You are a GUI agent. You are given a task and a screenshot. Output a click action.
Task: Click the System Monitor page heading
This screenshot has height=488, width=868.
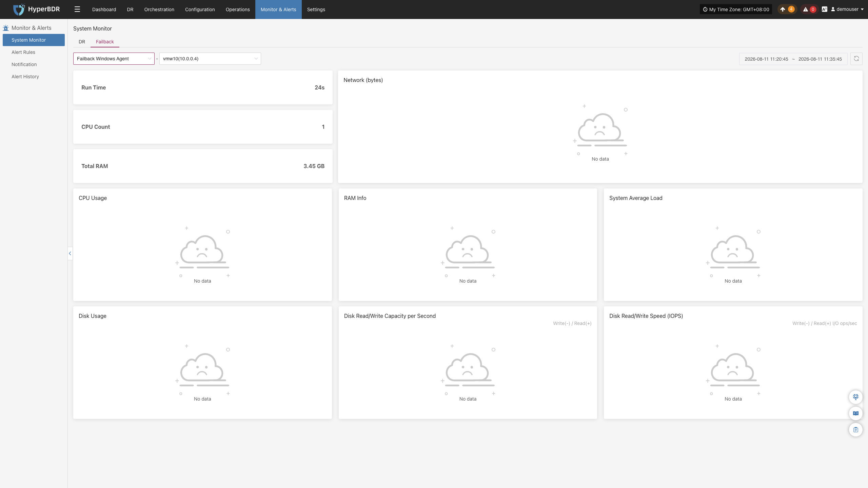click(93, 28)
